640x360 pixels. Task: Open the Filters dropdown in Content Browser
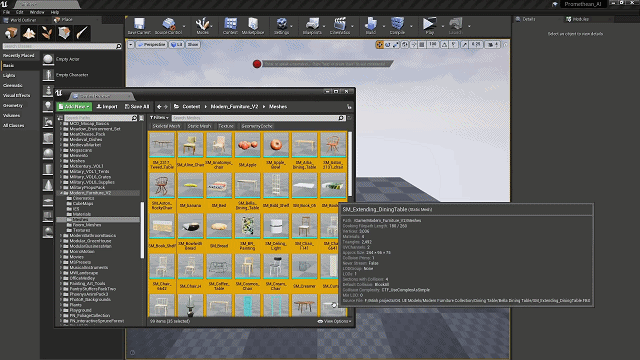pyautogui.click(x=159, y=118)
